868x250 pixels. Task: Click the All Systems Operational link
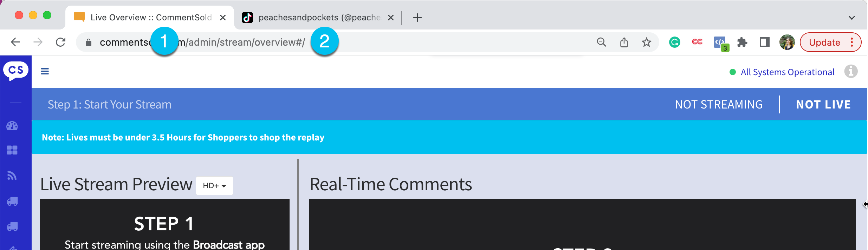coord(787,72)
